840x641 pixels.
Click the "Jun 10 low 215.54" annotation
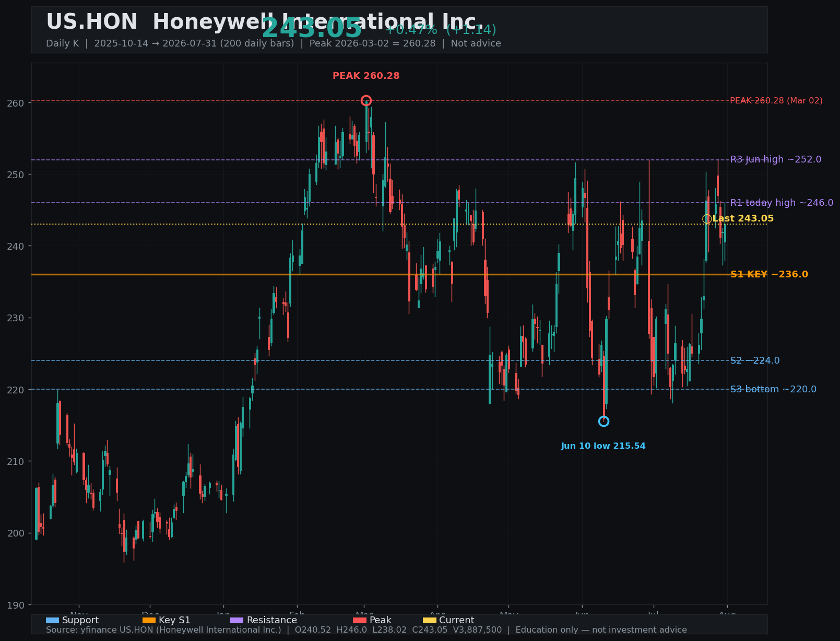click(604, 446)
